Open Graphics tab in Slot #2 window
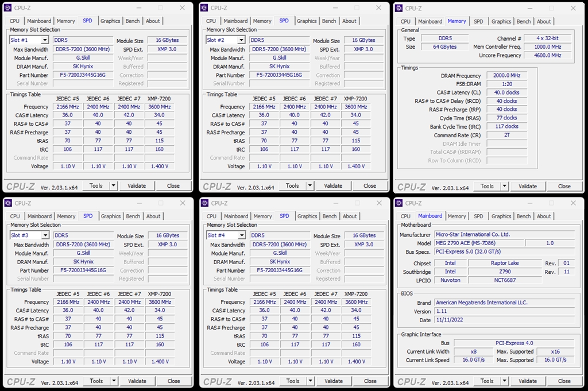 click(x=307, y=21)
